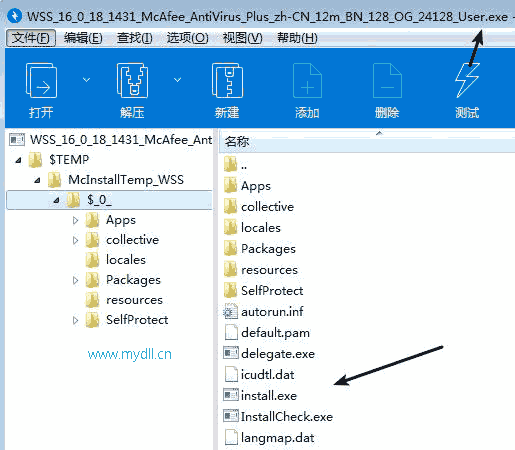Select locales folder in the tree
The height and width of the screenshot is (450, 515).
[126, 260]
